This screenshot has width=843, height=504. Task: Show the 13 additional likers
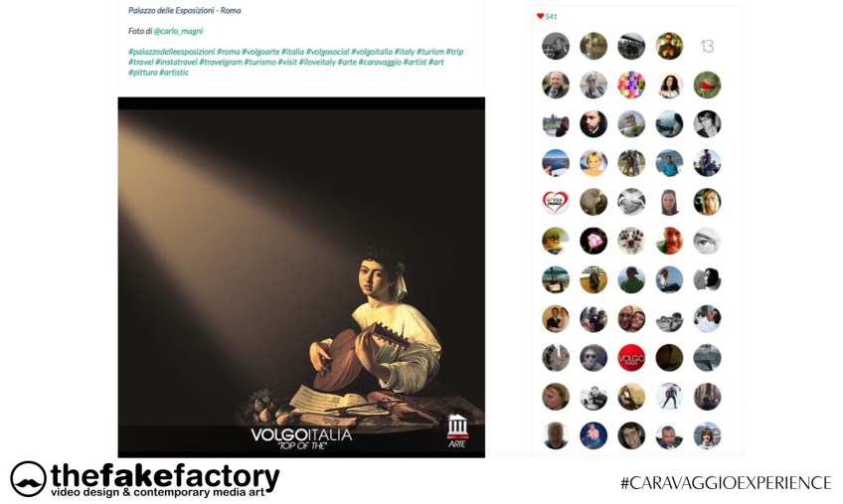click(x=707, y=47)
